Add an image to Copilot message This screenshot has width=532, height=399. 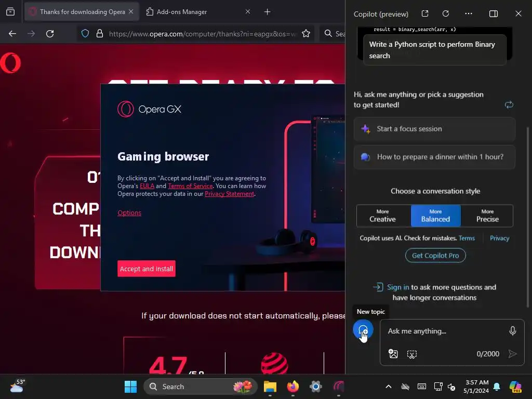393,354
